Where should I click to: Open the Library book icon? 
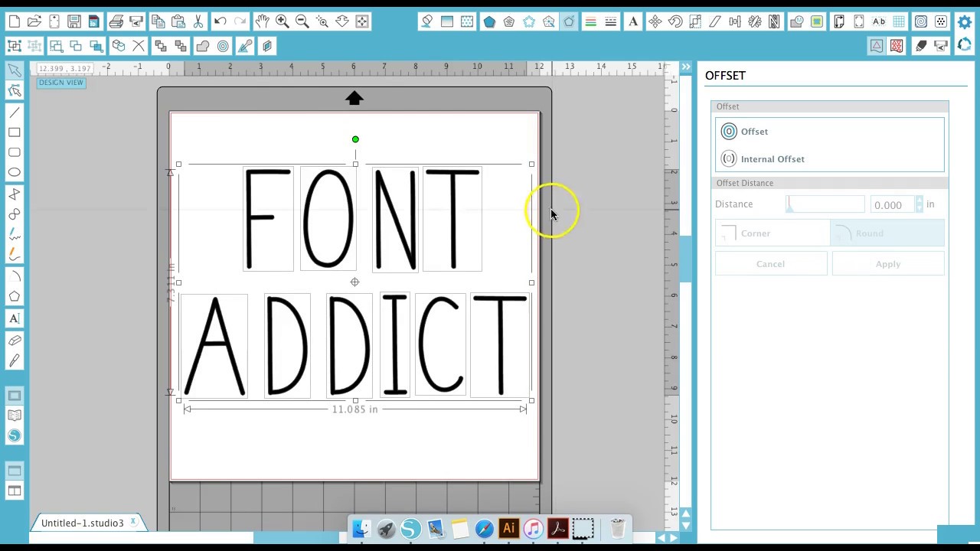15,416
